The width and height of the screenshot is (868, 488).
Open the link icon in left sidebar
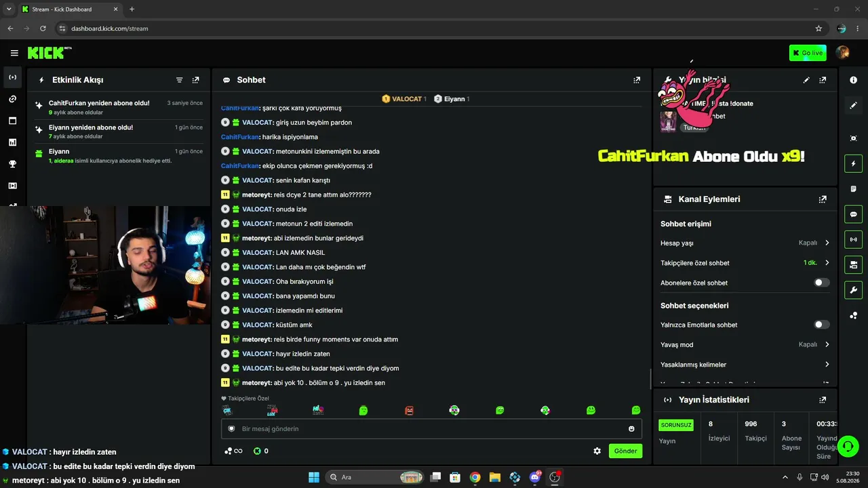click(13, 99)
